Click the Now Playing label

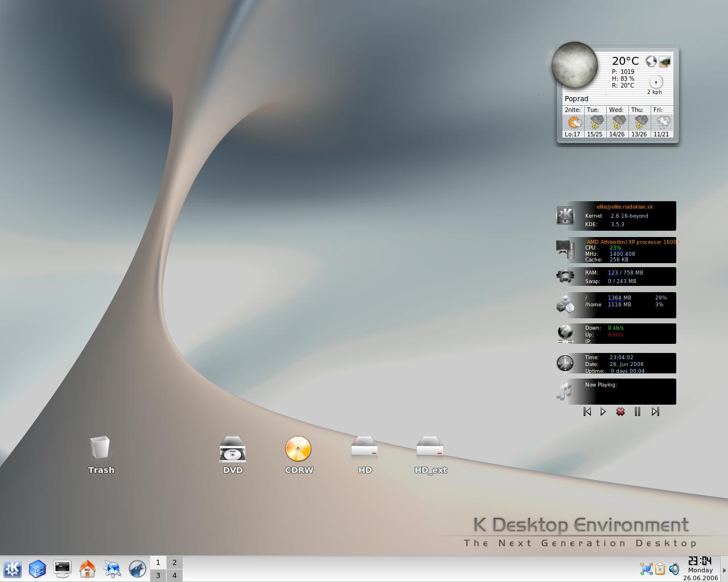[x=601, y=385]
